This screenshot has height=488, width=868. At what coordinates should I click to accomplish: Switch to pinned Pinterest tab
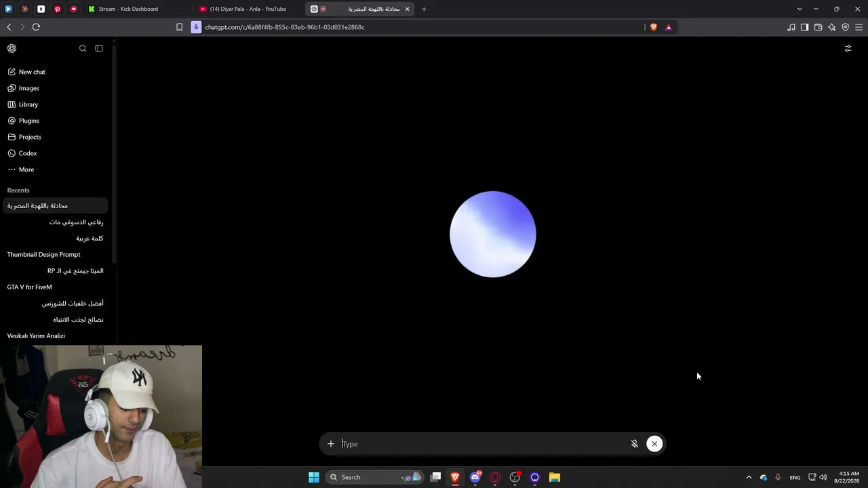pyautogui.click(x=57, y=9)
